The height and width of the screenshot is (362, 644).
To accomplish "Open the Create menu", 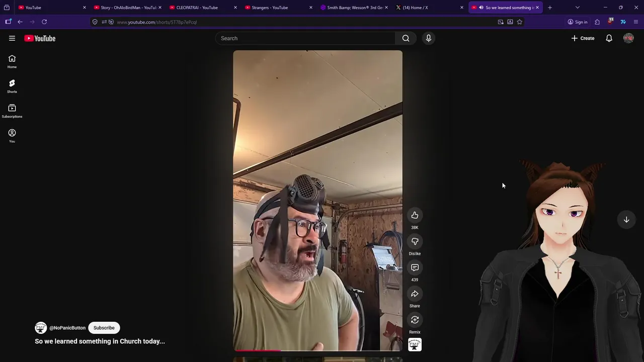I will point(583,38).
